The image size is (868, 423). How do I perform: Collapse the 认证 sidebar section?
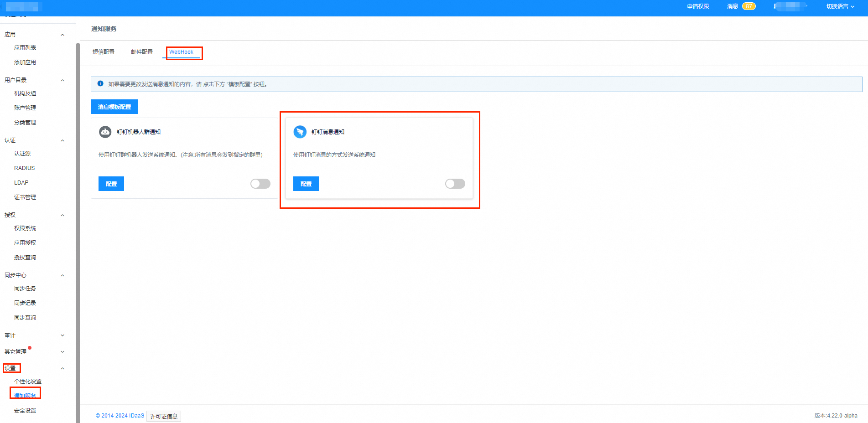pos(62,140)
